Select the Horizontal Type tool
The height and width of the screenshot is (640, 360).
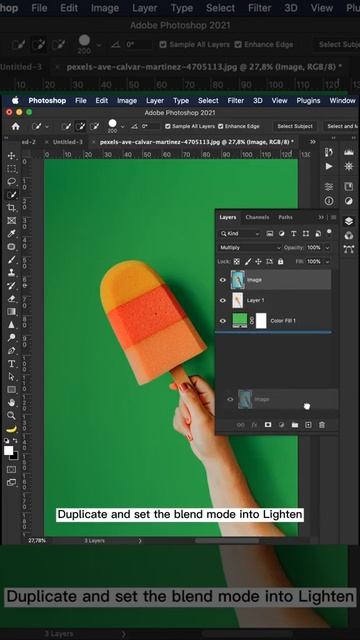pyautogui.click(x=11, y=364)
